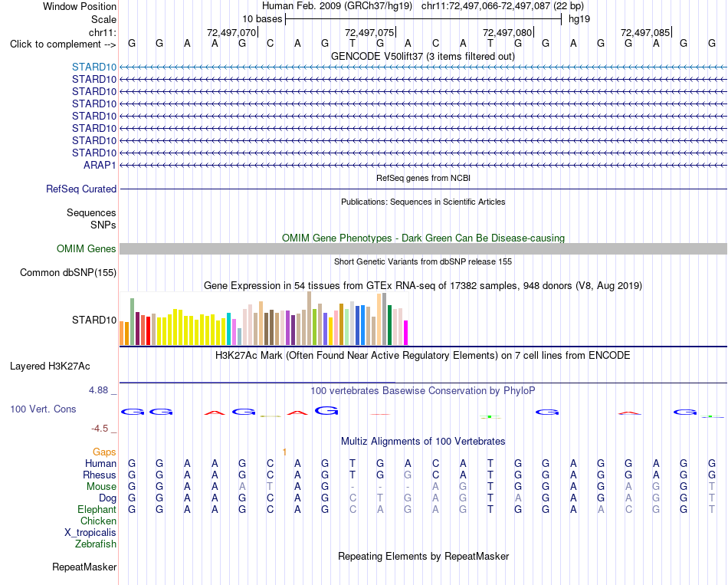Click the Rhesus species row label
The width and height of the screenshot is (728, 585).
coord(100,475)
